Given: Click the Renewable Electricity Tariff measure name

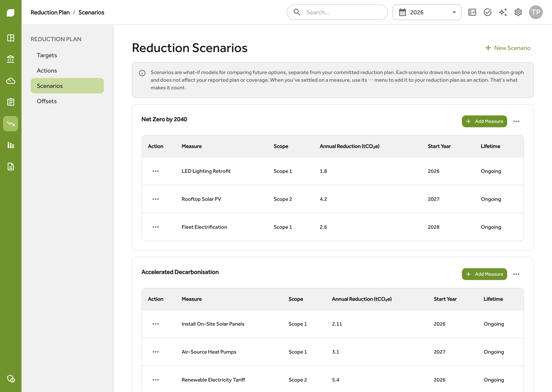Looking at the screenshot, I should click(213, 380).
